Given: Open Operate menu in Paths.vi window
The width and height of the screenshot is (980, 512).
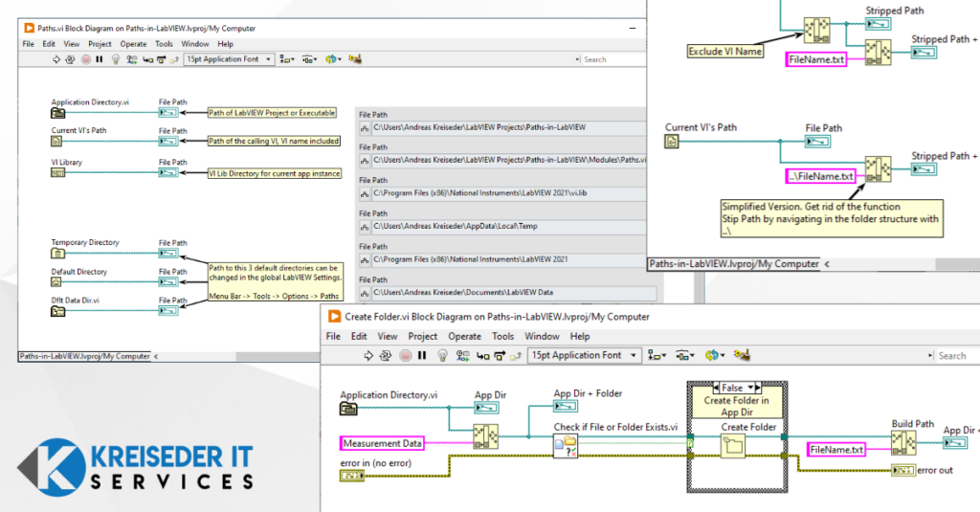Looking at the screenshot, I should tap(133, 44).
